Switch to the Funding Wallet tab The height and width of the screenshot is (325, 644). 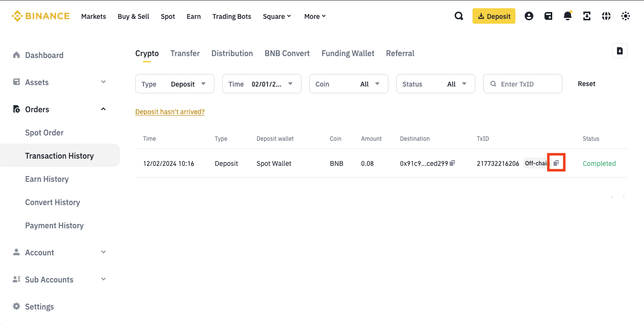click(348, 54)
